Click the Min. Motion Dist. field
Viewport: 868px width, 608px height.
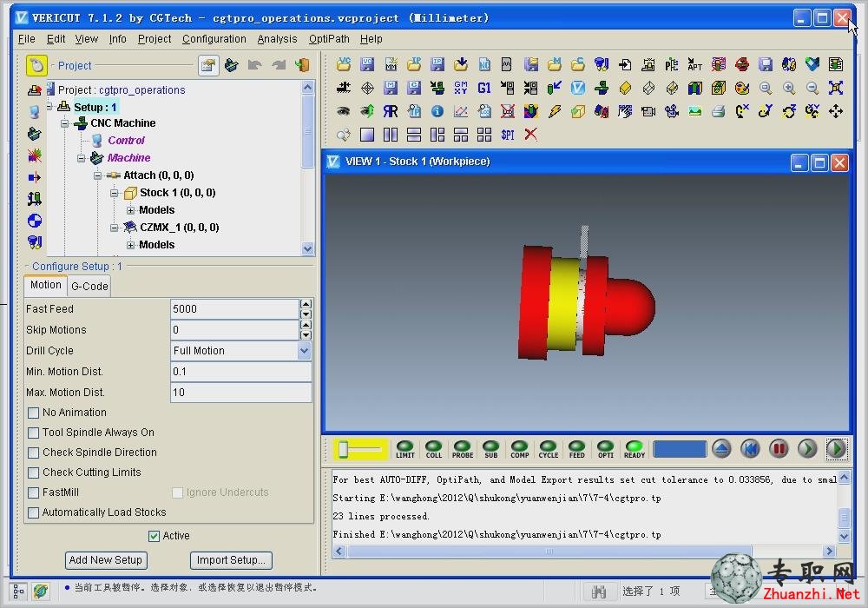pos(240,372)
